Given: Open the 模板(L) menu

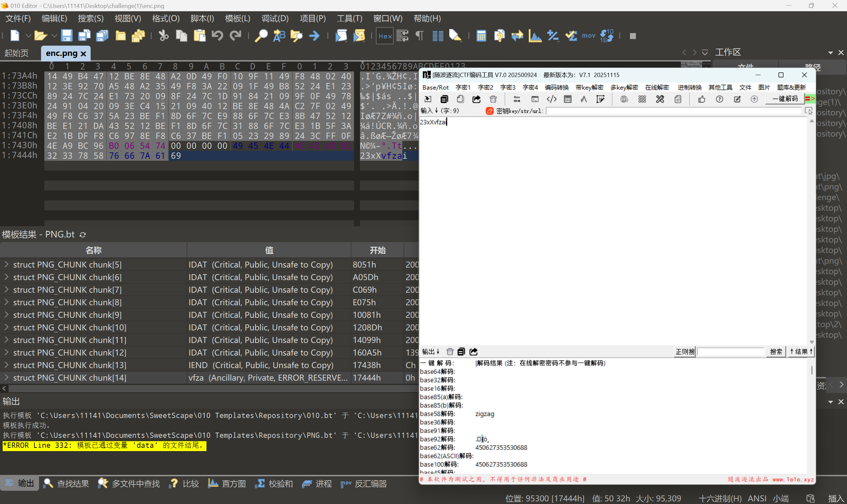Looking at the screenshot, I should 238,18.
